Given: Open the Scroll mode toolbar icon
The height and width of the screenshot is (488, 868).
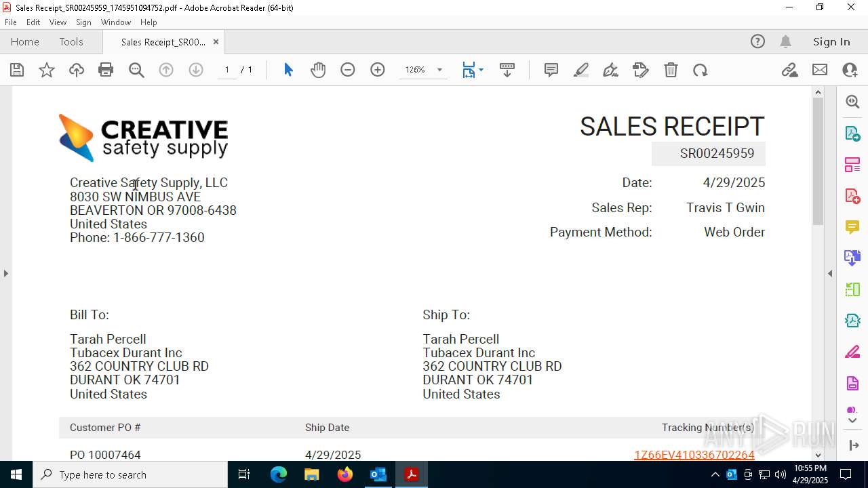Looking at the screenshot, I should point(507,70).
